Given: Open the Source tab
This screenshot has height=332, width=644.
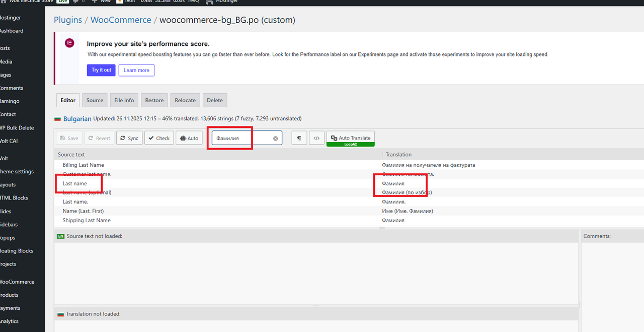Looking at the screenshot, I should (95, 100).
